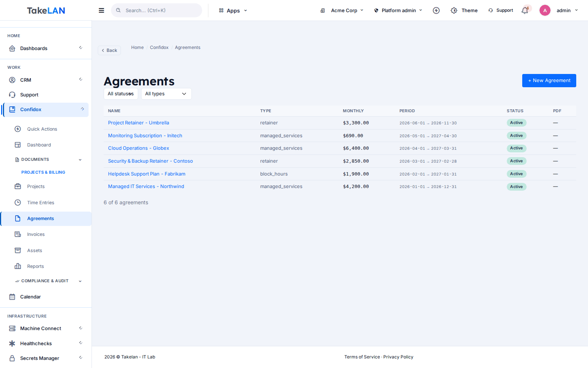Collapse the Documents section
The image size is (588, 368).
point(48,159)
